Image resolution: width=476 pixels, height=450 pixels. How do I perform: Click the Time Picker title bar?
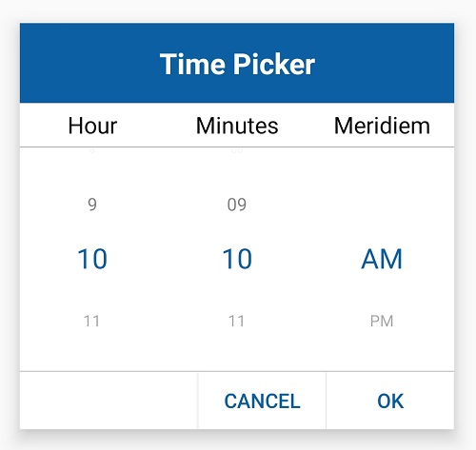237,63
